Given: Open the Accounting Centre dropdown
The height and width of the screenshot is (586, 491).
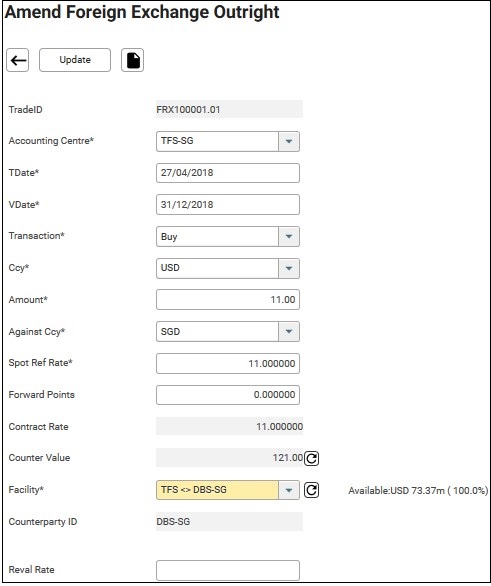Looking at the screenshot, I should [x=289, y=141].
